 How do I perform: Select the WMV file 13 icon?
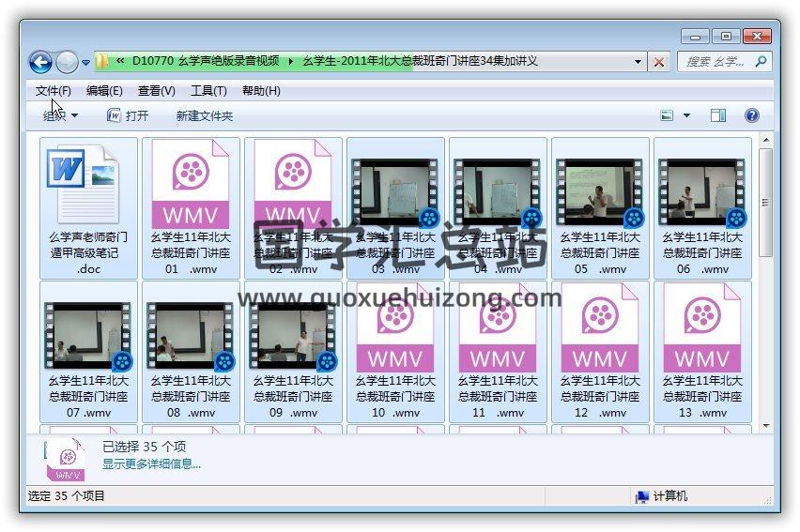tap(702, 328)
